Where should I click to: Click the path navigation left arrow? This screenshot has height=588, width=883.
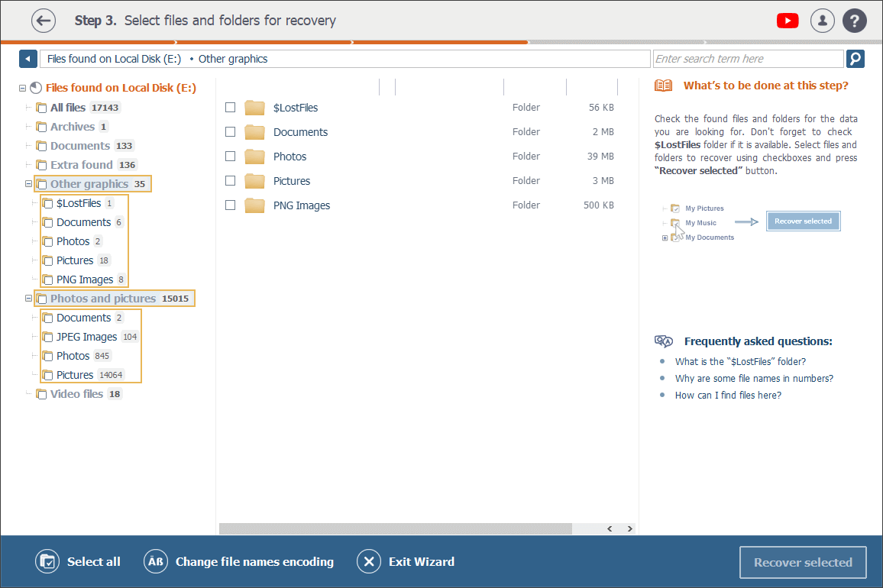pos(28,59)
